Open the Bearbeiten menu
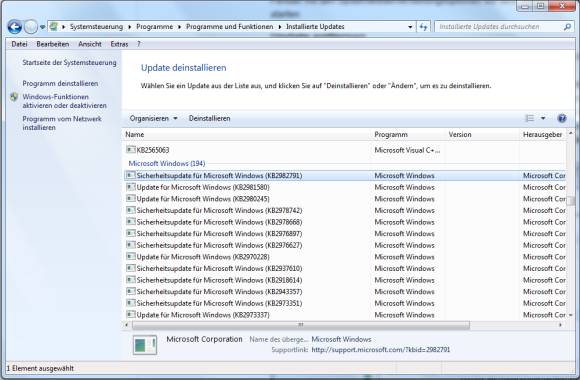 [x=53, y=44]
